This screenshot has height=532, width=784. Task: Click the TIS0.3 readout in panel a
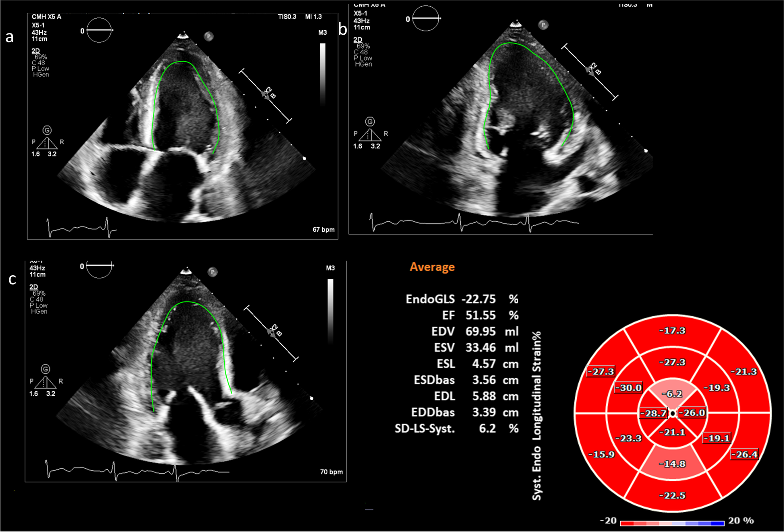(x=287, y=17)
